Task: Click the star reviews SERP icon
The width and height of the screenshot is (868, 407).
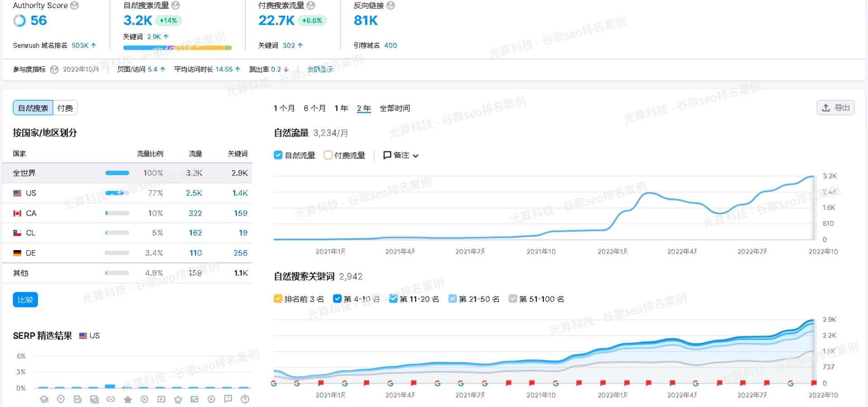Action: pos(128,399)
